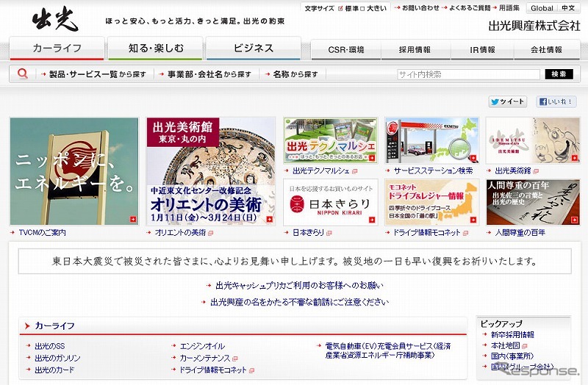Open the TVCM Nippon energy thumbnail
Viewport: 588px width, 385px height.
coord(73,170)
